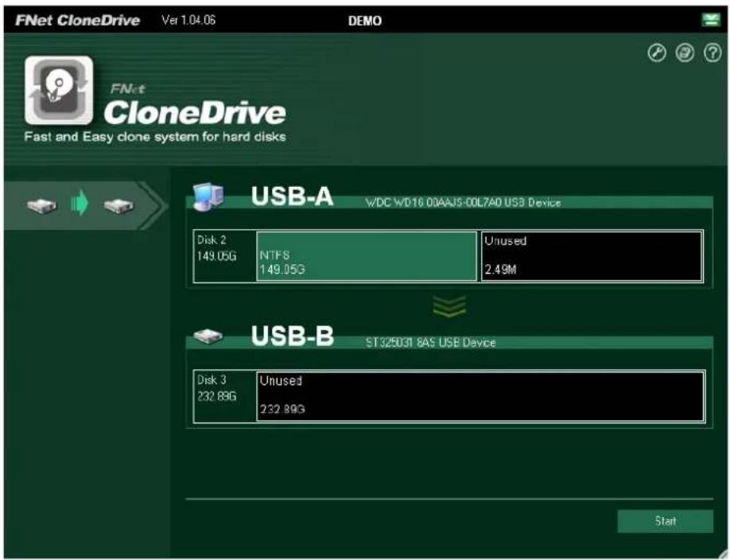Click the USB-B heading

[x=293, y=336]
